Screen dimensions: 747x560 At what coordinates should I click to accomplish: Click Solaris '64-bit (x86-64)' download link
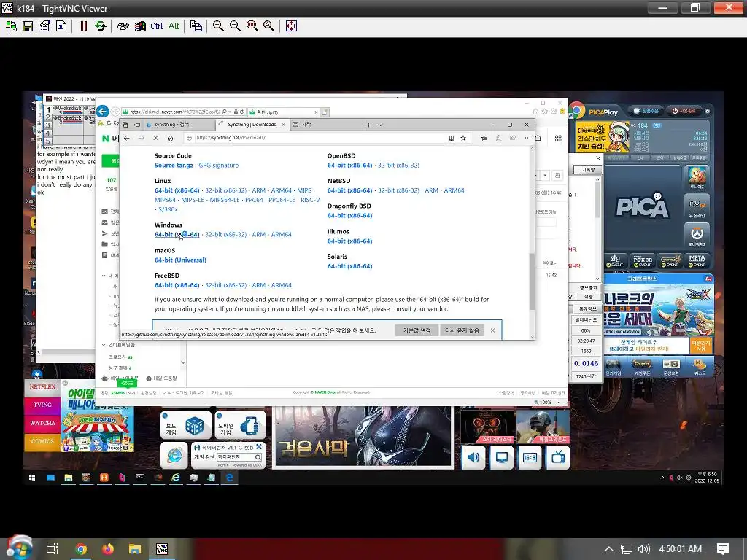349,266
